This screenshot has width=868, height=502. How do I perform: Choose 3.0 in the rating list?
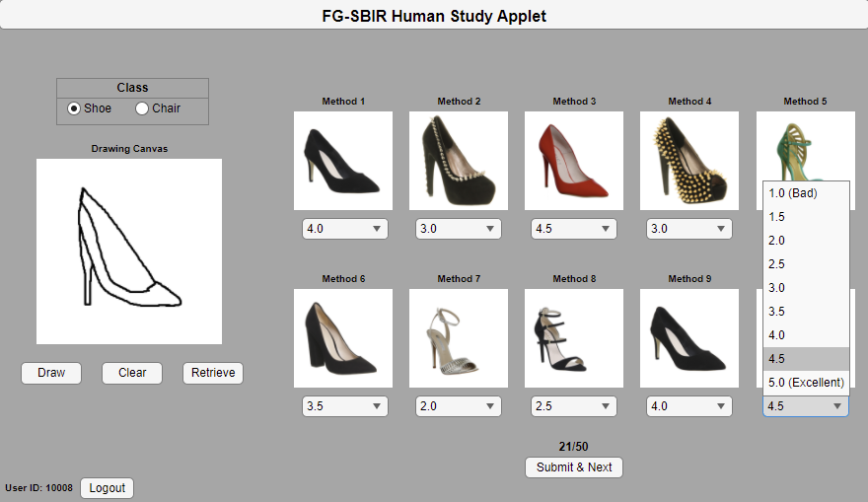tap(806, 288)
